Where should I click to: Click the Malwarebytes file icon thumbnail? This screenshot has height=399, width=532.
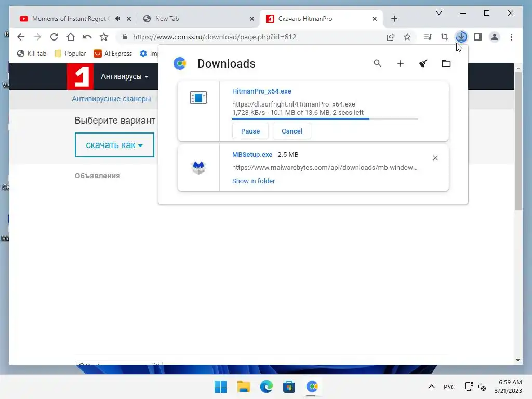198,168
